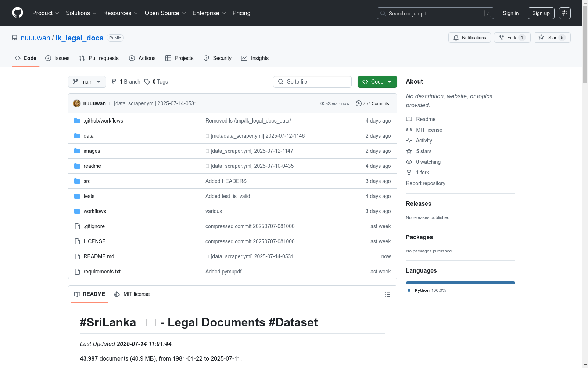The image size is (588, 368).
Task: Click the Sign in link
Action: point(511,13)
